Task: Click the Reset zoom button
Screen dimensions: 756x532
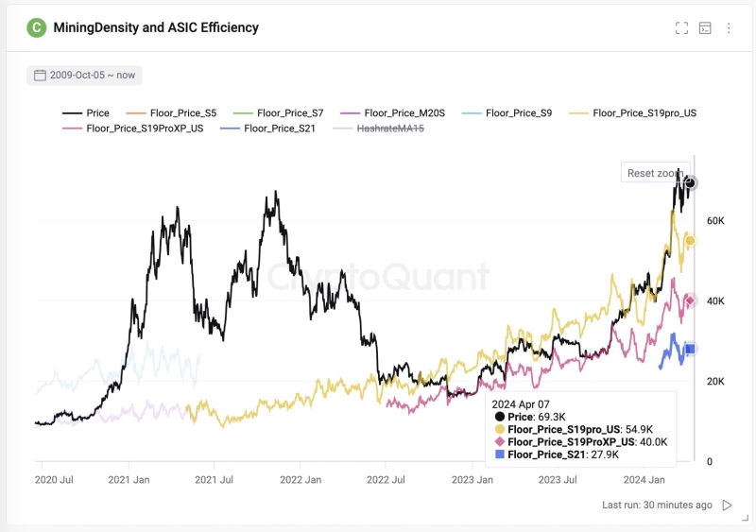Action: (x=653, y=173)
